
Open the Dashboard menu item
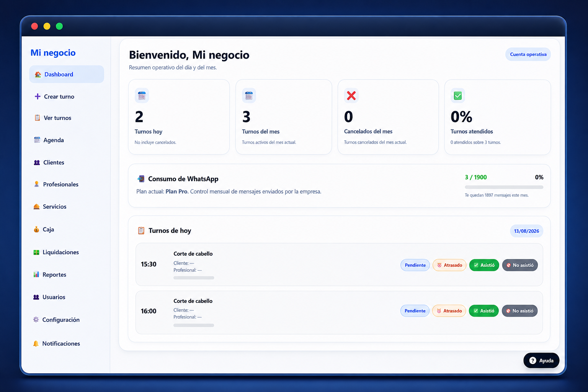(x=67, y=74)
